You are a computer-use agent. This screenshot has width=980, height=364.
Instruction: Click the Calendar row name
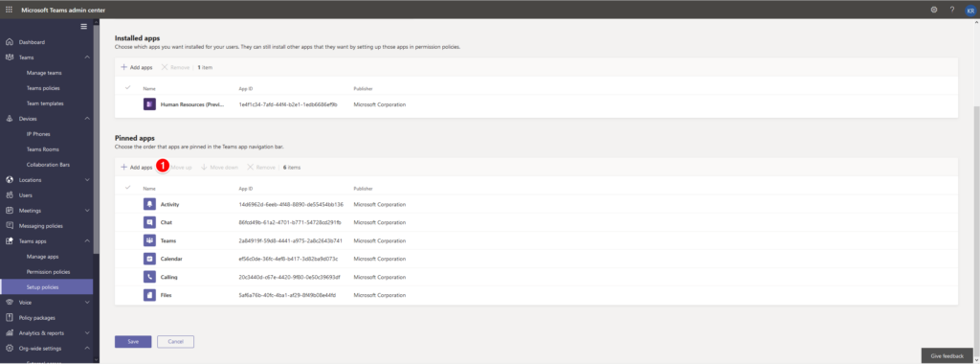click(171, 259)
